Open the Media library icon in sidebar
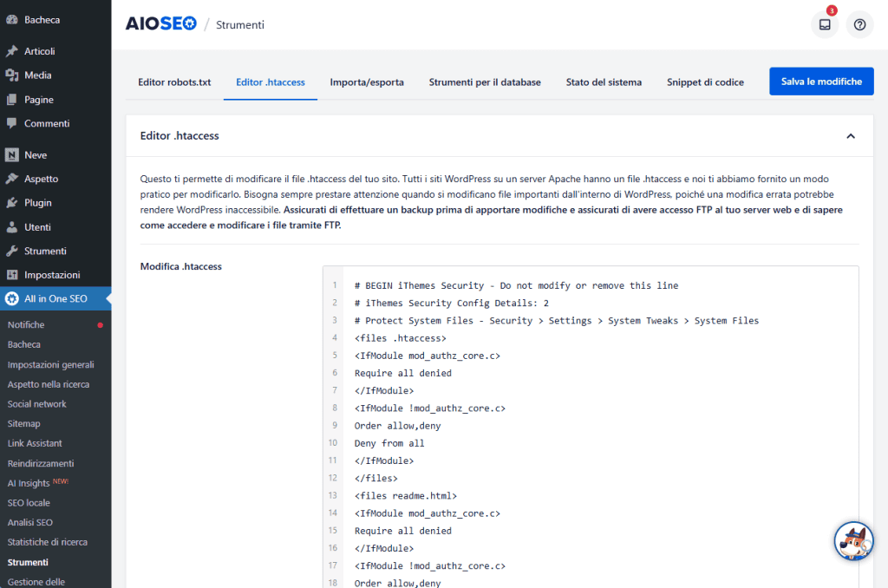The height and width of the screenshot is (588, 888). 10,75
